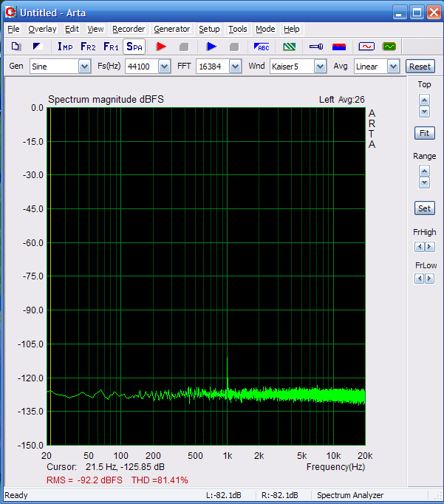Click the red sine wave icon
Viewport: 444px width, 504px height.
point(366,47)
